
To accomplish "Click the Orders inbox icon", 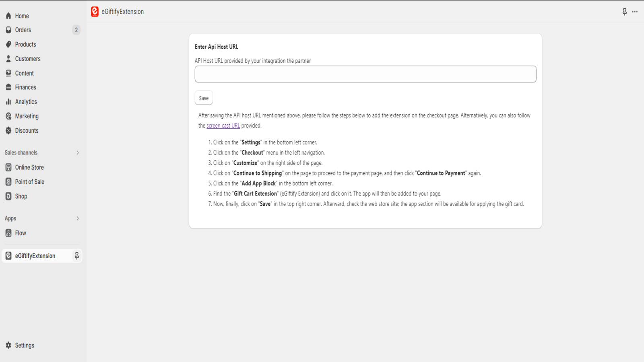I will click(8, 30).
